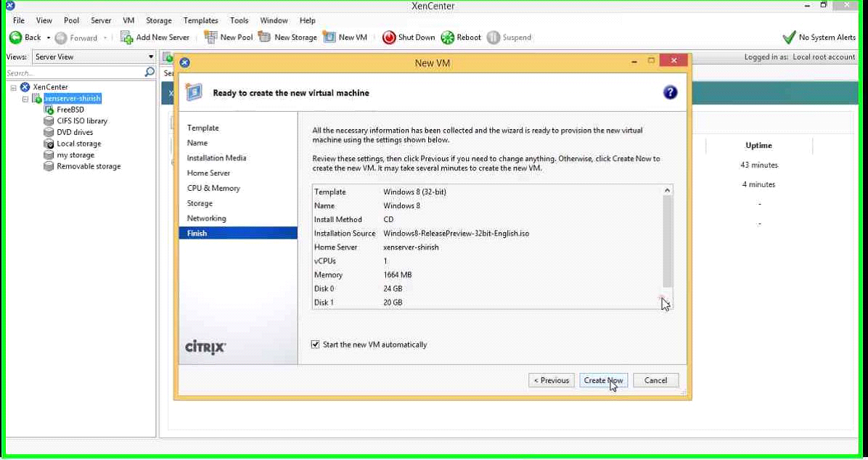Click the Suspend icon in toolbar
868x460 pixels.
(x=494, y=38)
